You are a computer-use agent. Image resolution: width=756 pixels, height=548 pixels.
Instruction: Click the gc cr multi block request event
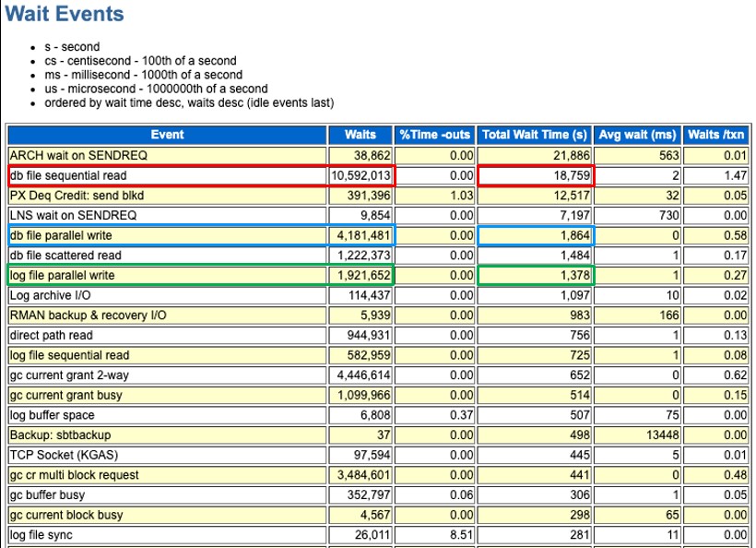pyautogui.click(x=75, y=475)
